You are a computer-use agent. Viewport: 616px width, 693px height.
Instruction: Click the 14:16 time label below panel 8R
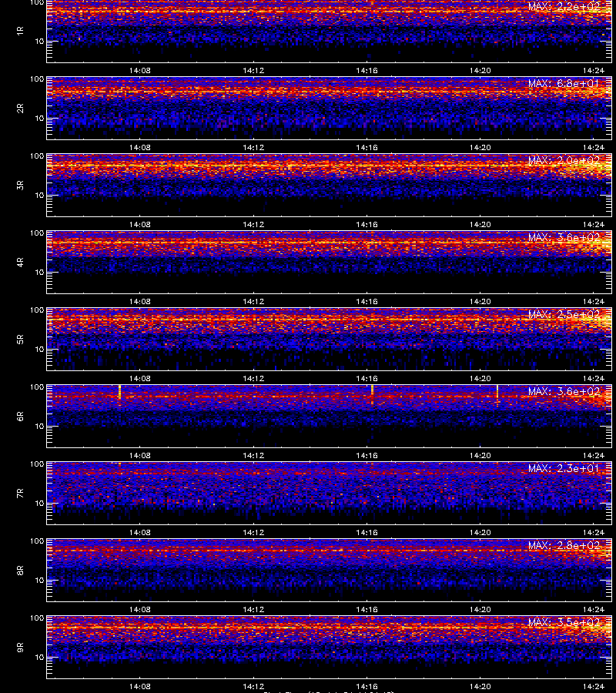click(x=367, y=610)
